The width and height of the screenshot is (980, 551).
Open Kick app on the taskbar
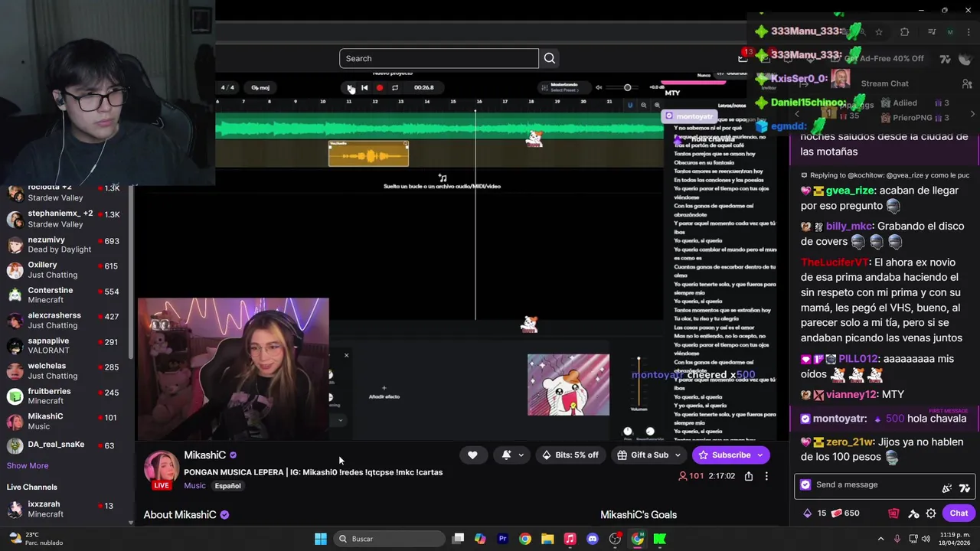click(660, 539)
